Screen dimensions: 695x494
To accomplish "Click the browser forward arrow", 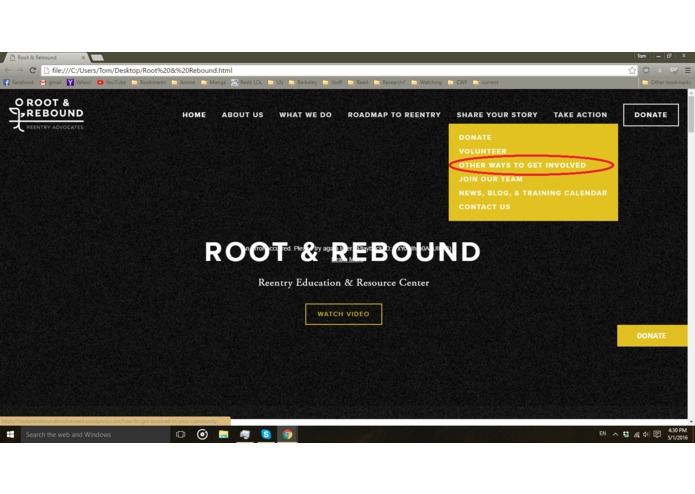I will [x=20, y=70].
